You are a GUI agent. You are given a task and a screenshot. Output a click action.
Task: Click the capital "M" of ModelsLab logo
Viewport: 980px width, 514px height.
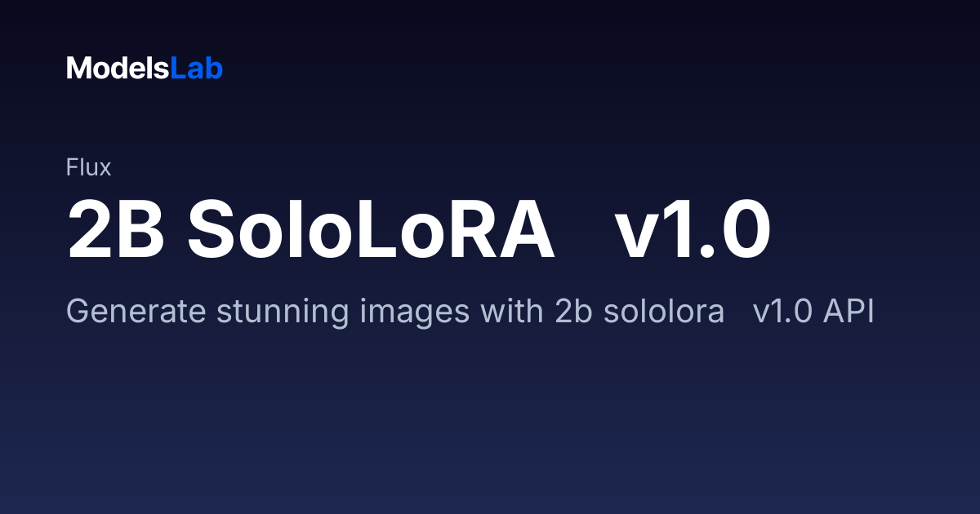[78, 69]
